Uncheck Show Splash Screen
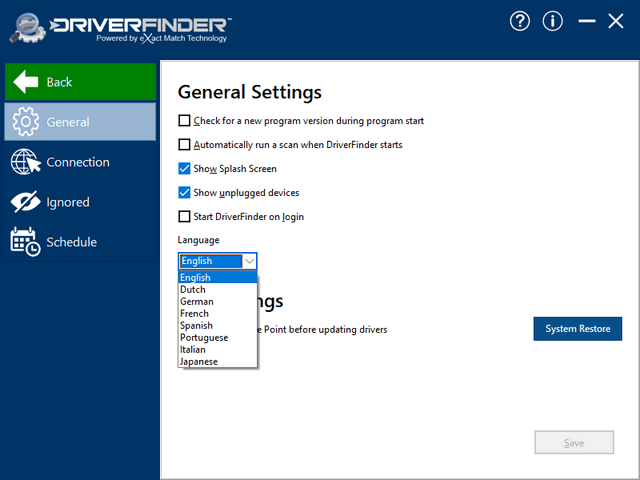This screenshot has height=480, width=640. point(184,169)
